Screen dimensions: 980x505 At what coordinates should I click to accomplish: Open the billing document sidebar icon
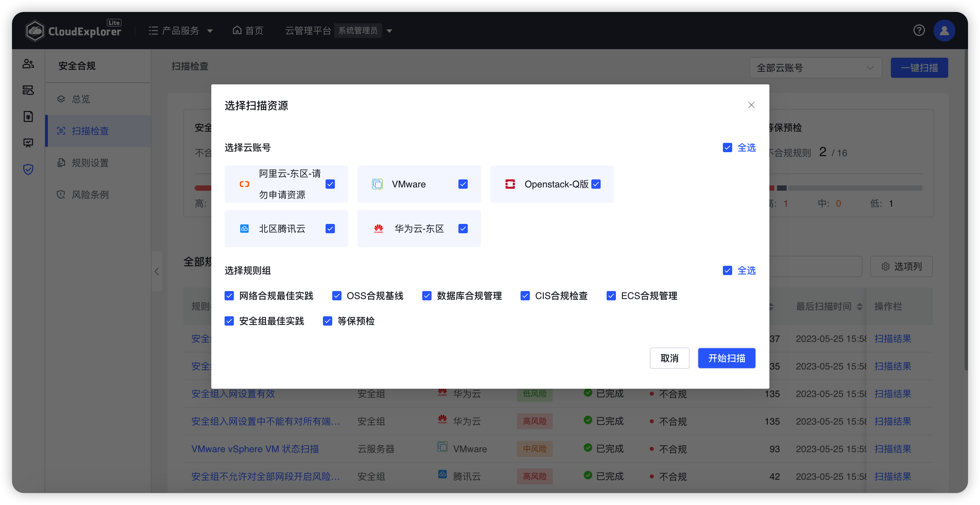28,117
